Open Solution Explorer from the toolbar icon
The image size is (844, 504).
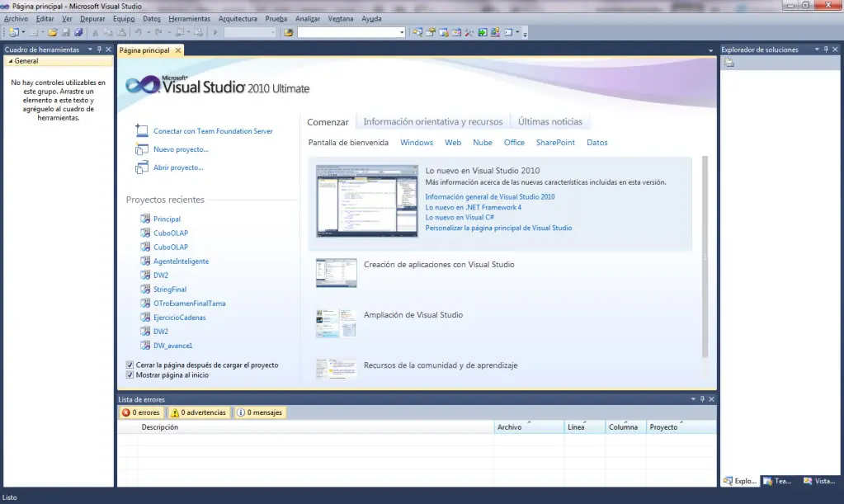pos(417,32)
